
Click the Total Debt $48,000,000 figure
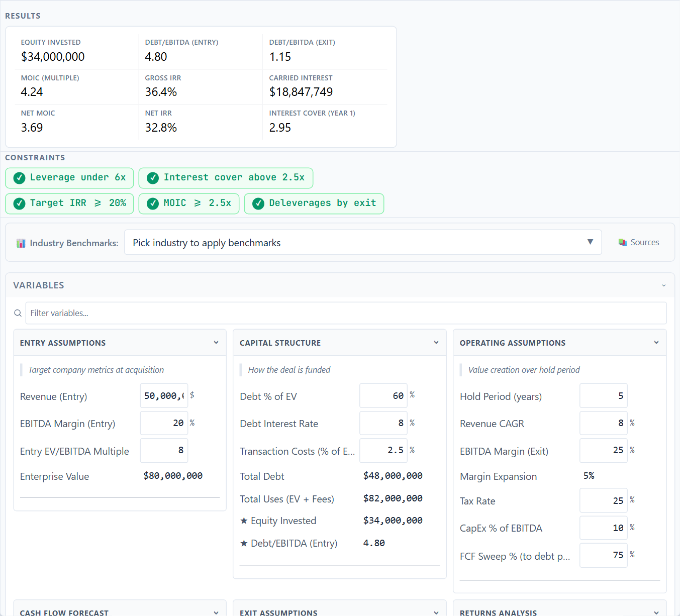pyautogui.click(x=393, y=476)
